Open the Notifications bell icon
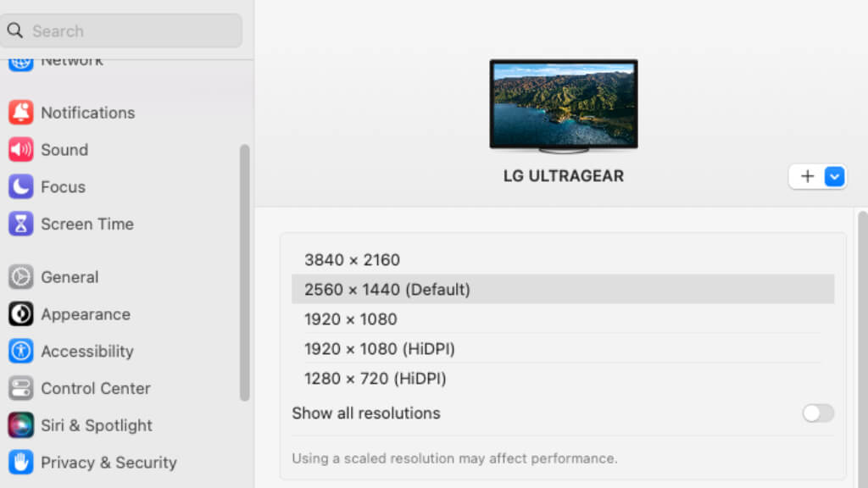This screenshot has height=488, width=868. point(20,113)
